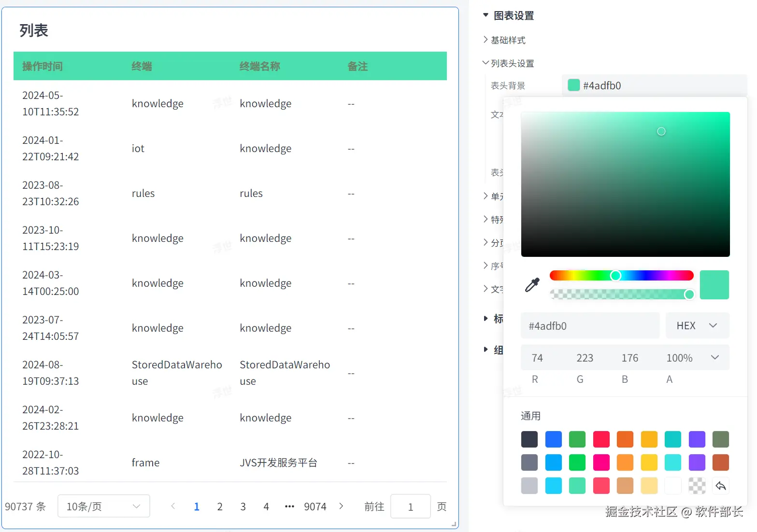Select the white swatch in third row

pos(673,486)
